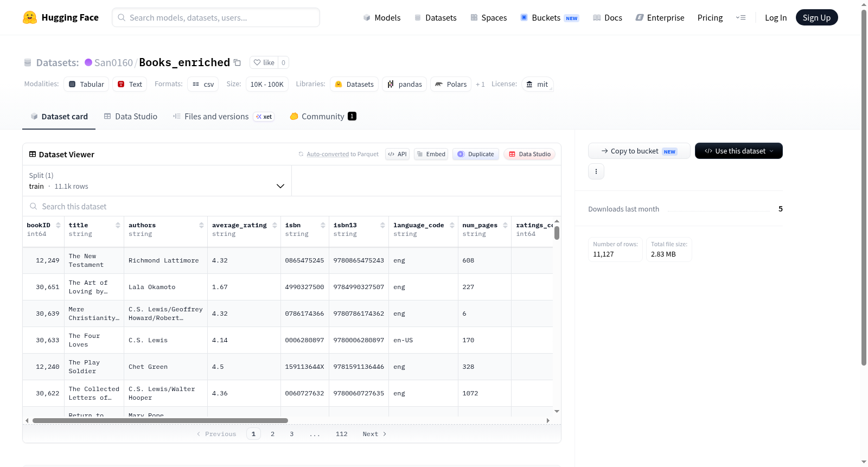This screenshot has width=868, height=467.
Task: Open the three-dot more options menu
Action: point(596,171)
